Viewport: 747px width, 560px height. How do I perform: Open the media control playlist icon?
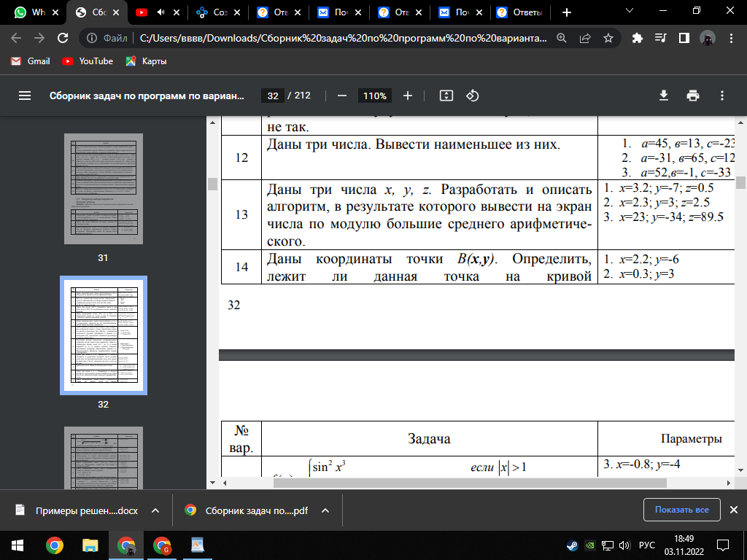coord(660,38)
